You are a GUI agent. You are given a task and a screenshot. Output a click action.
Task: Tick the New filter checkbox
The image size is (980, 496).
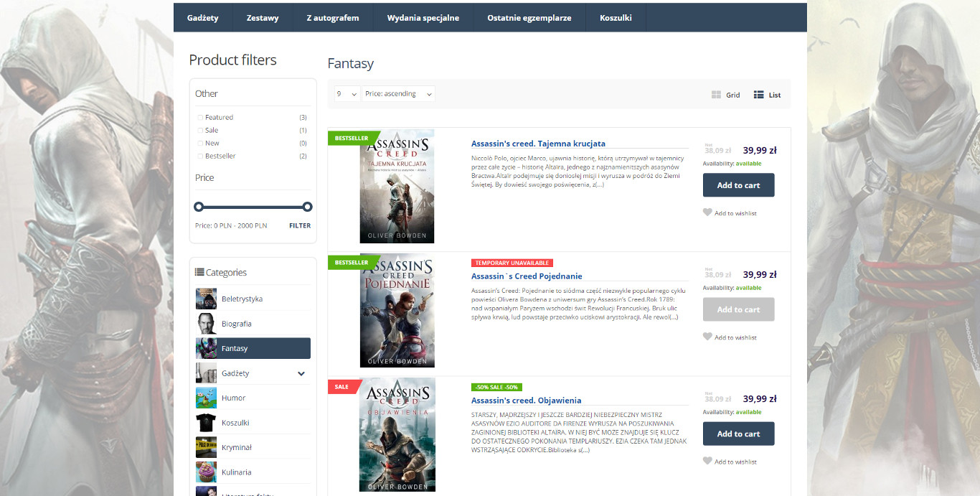tap(200, 144)
